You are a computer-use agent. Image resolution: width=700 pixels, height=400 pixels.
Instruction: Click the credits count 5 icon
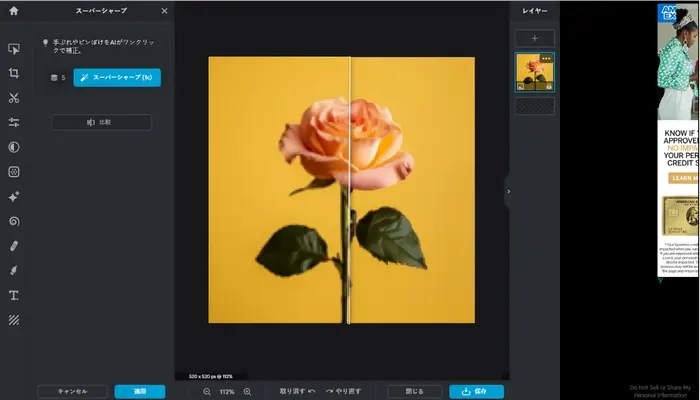[x=54, y=78]
